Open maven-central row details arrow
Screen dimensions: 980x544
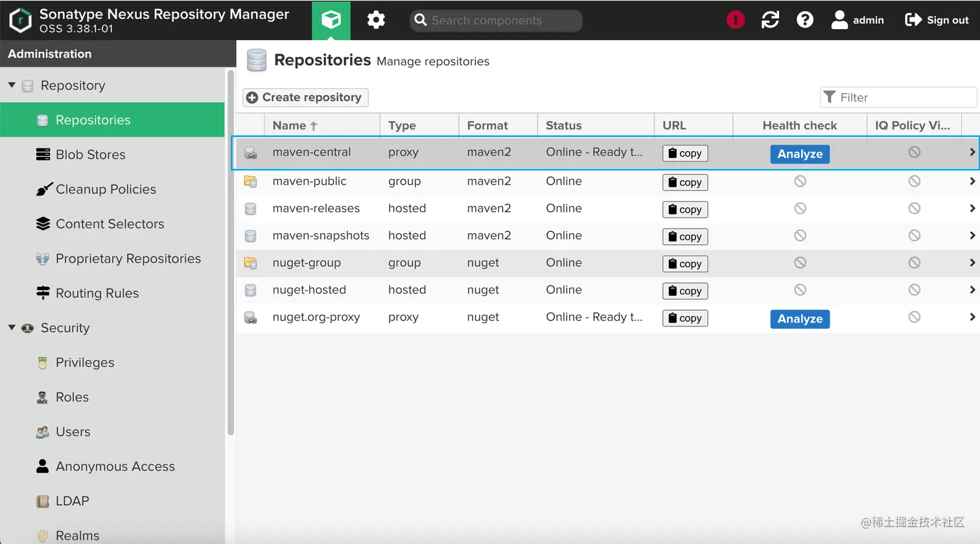972,152
